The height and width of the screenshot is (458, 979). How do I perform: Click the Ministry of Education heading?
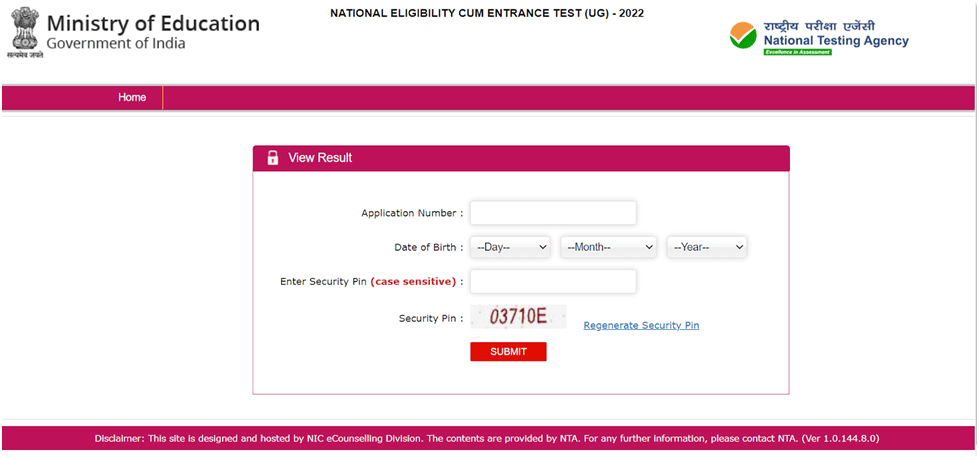click(153, 24)
